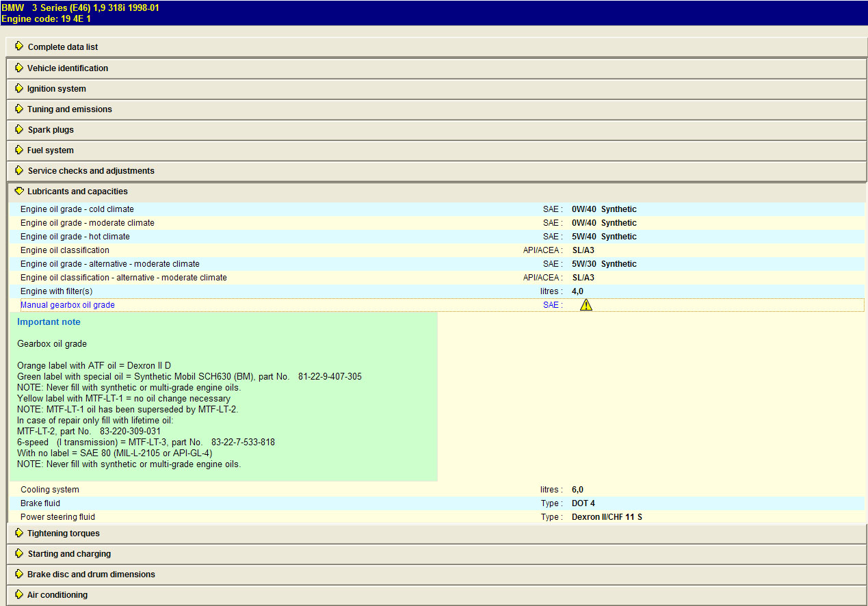This screenshot has height=606, width=868.
Task: Click arrow icon beside Fuel system
Action: point(19,150)
